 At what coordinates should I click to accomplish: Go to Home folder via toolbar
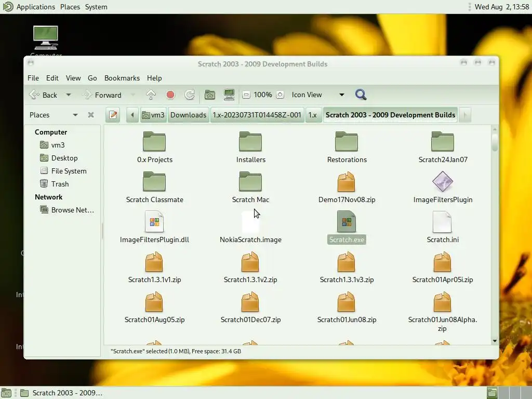pyautogui.click(x=210, y=95)
